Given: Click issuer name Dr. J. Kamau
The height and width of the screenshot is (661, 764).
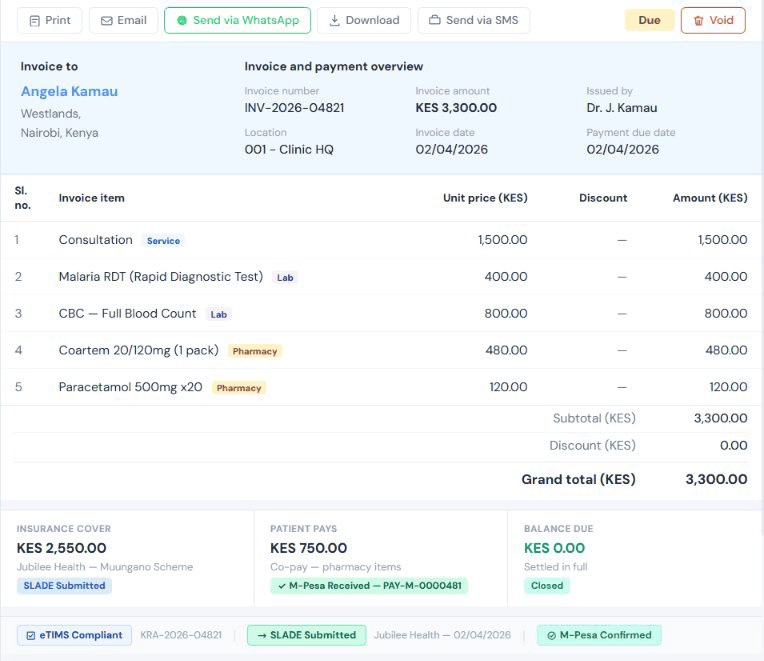Looking at the screenshot, I should [x=622, y=108].
